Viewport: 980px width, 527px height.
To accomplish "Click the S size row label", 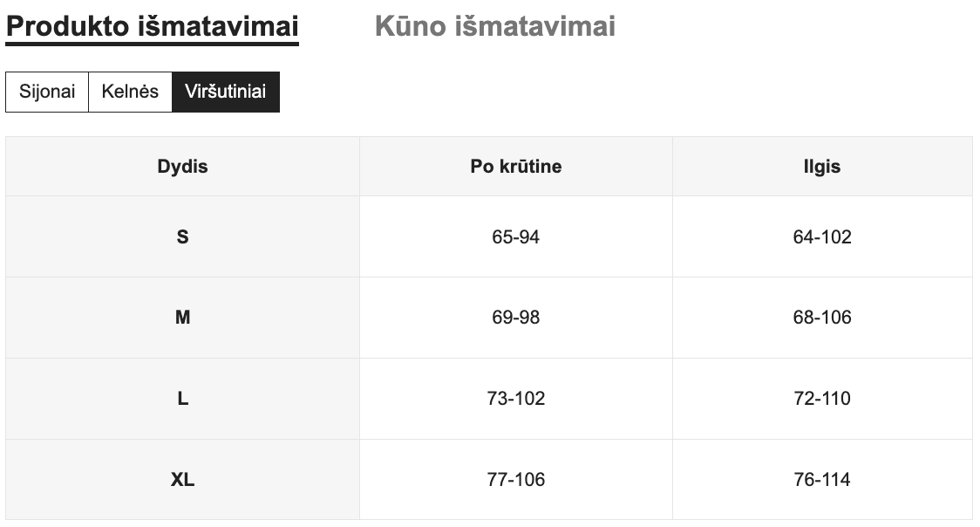I will click(x=182, y=236).
